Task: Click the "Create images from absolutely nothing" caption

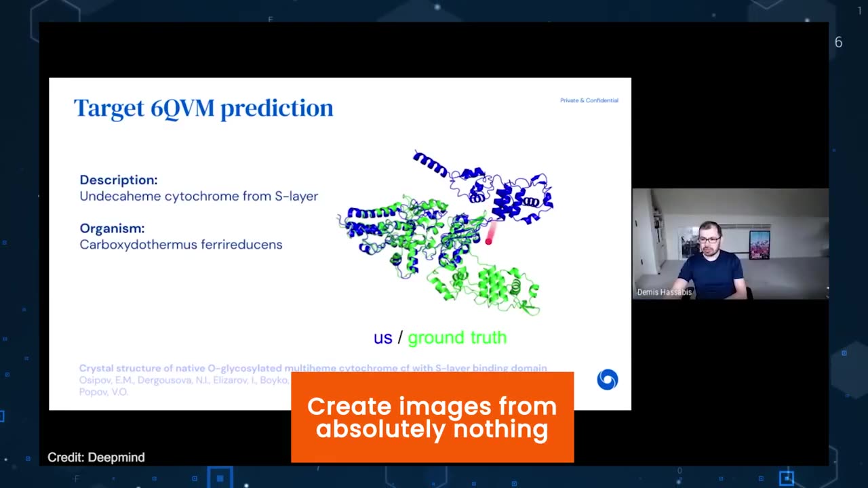Action: pos(432,418)
